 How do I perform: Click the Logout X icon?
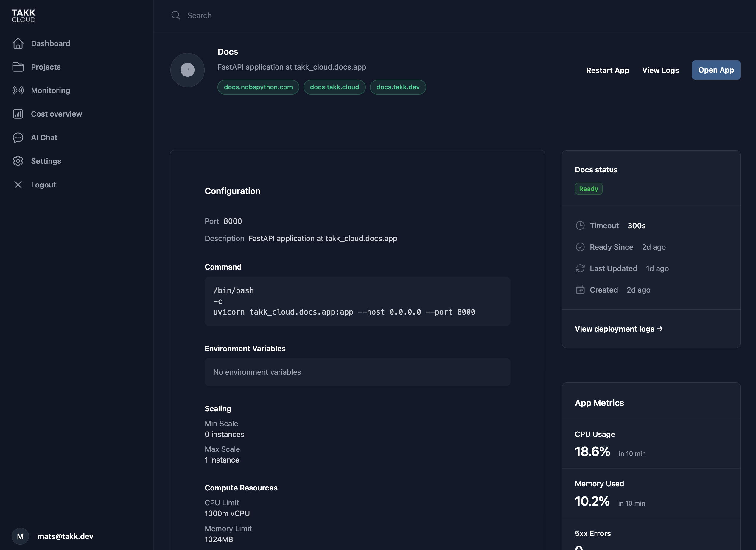18,185
